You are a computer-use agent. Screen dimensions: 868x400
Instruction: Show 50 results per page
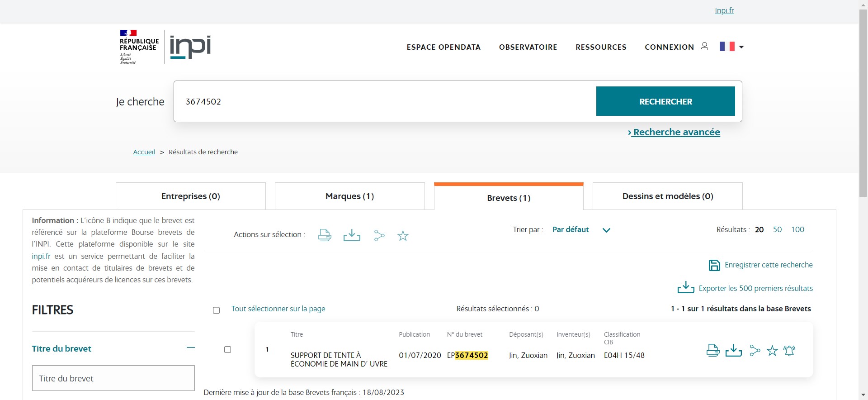[x=777, y=229]
